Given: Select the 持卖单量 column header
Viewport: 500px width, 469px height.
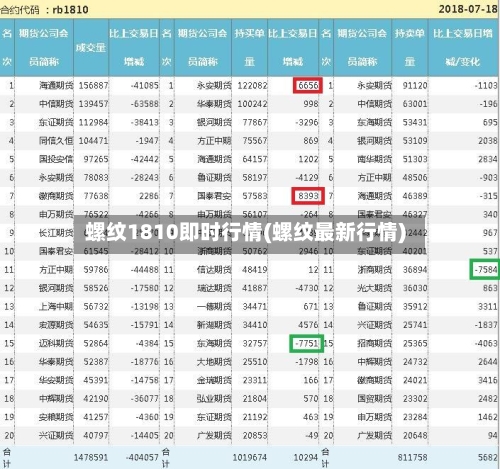Looking at the screenshot, I should coord(409,47).
